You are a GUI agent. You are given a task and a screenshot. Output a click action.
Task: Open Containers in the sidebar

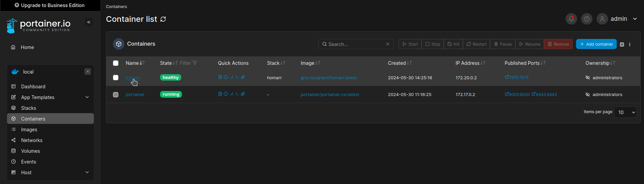50,119
